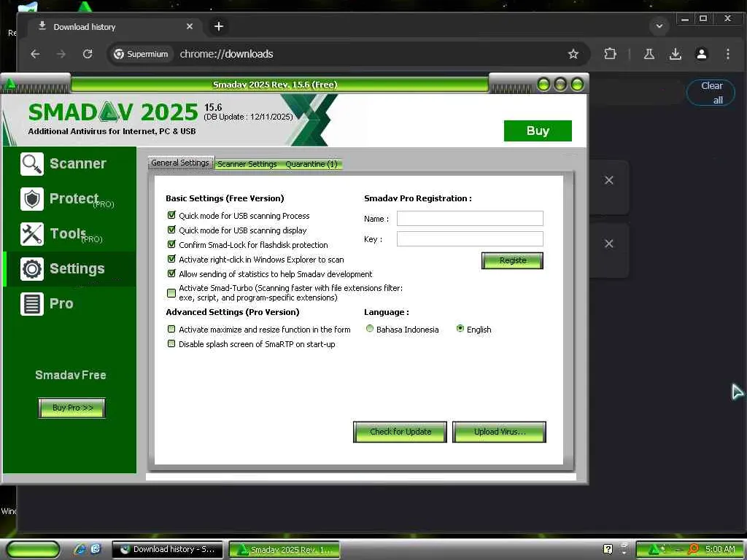Select English language radio button
This screenshot has height=560, width=747.
[x=460, y=329]
